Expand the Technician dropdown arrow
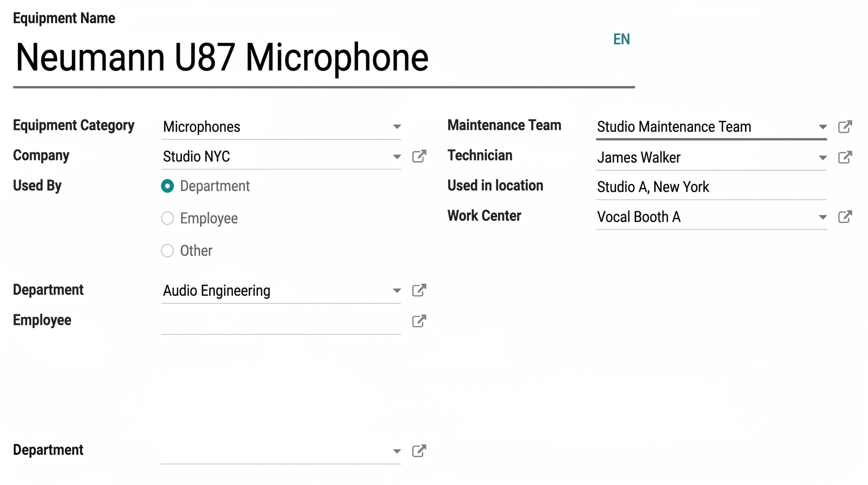 click(823, 158)
